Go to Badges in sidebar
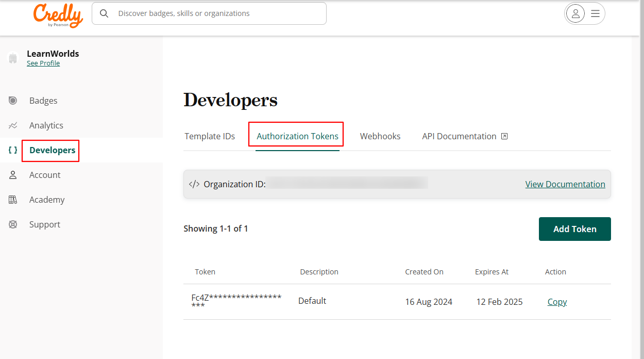This screenshot has height=359, width=644. (x=43, y=101)
